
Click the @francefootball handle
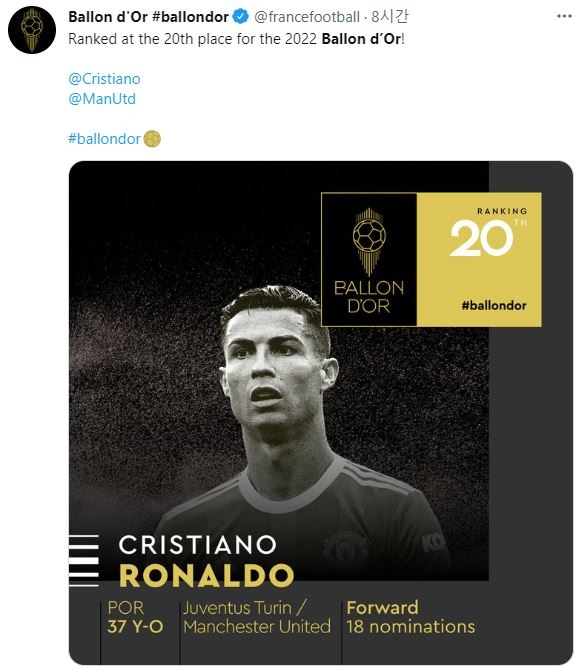click(x=307, y=17)
